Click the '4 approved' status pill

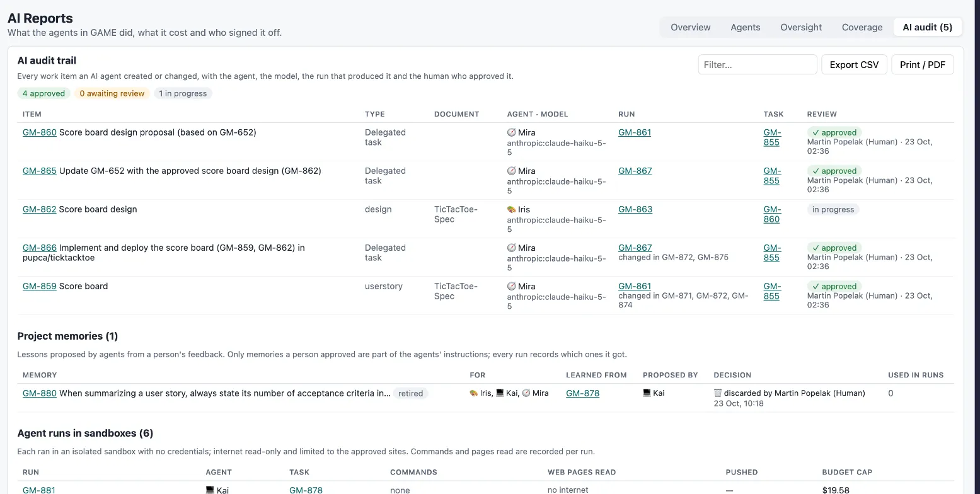click(x=43, y=93)
